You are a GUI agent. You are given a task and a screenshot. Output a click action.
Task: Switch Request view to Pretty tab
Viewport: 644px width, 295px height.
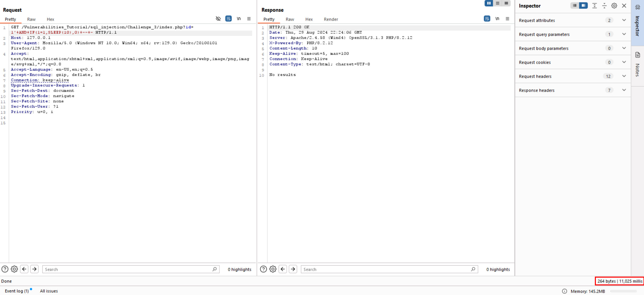[x=10, y=19]
